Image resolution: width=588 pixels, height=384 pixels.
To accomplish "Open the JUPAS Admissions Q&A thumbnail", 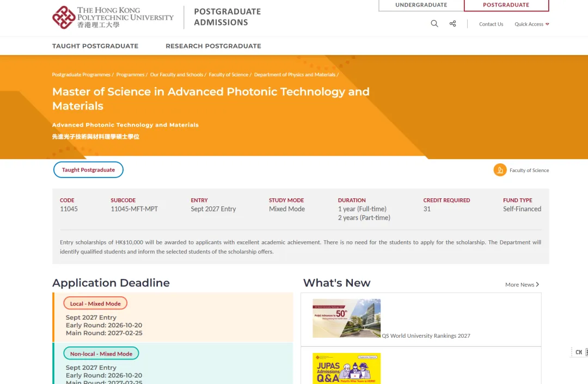I will click(346, 368).
